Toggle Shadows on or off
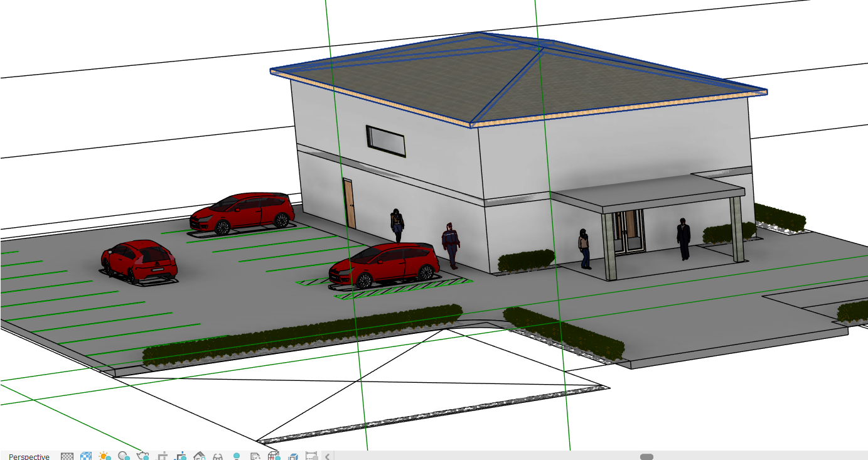The width and height of the screenshot is (868, 460). click(x=124, y=456)
